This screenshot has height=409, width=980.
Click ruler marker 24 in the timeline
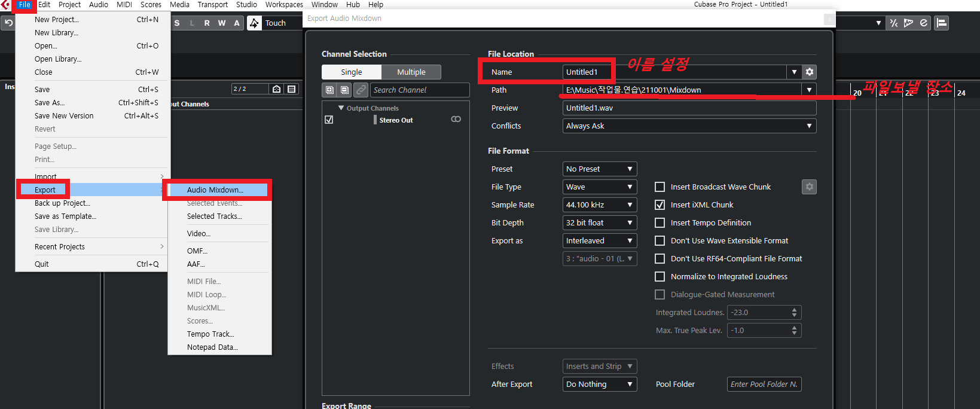tap(961, 93)
